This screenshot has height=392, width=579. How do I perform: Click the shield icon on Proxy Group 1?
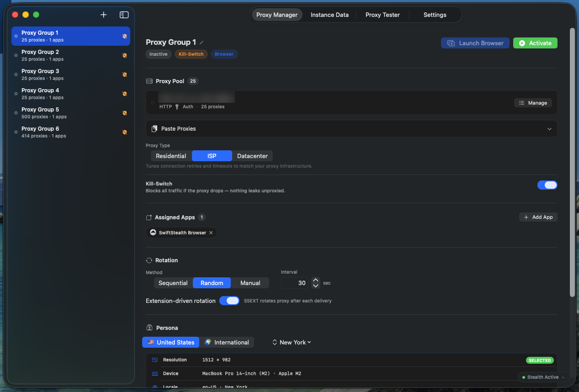click(124, 36)
